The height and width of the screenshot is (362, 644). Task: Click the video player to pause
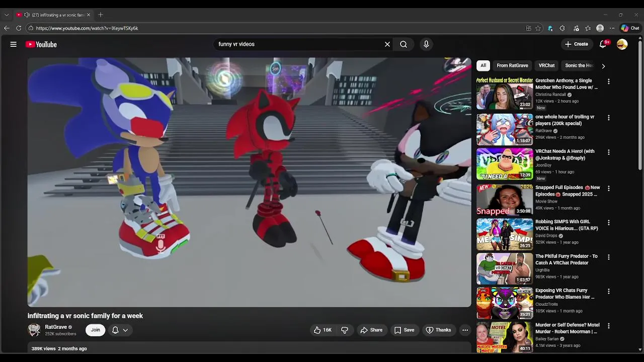point(249,182)
